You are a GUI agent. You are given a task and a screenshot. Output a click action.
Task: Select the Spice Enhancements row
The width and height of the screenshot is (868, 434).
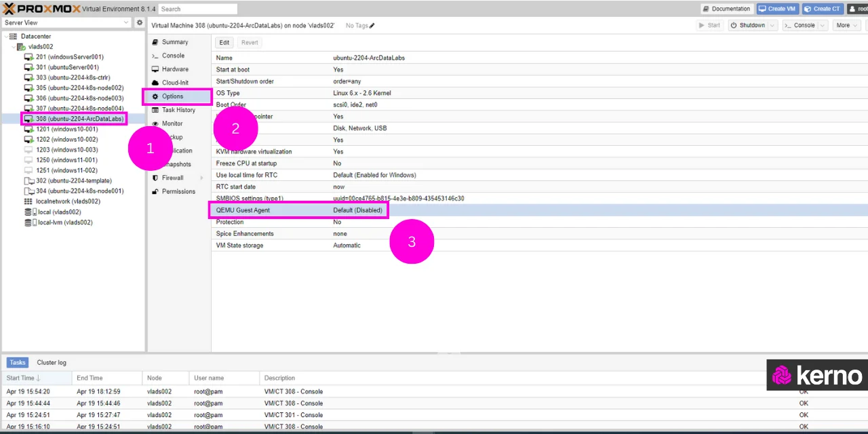click(x=540, y=234)
